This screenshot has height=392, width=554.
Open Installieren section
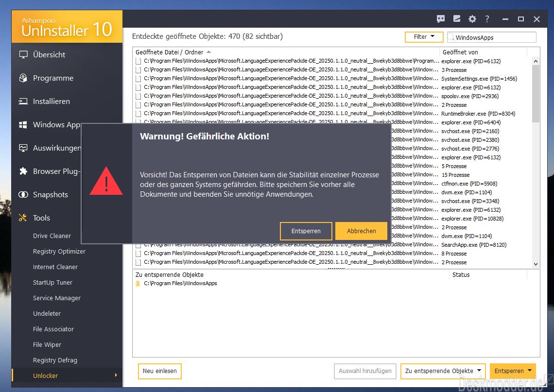[51, 102]
